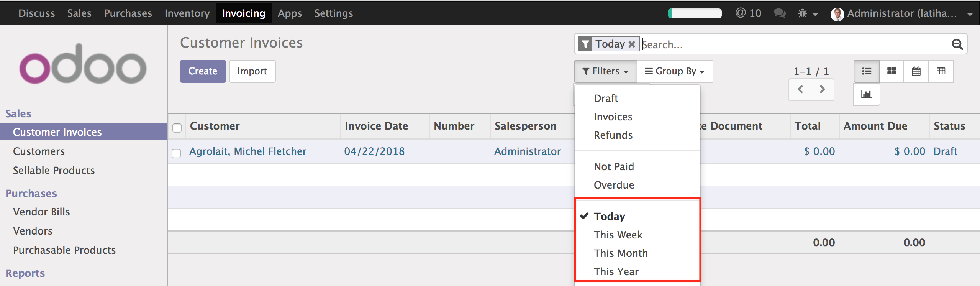Enable the This Week filter
Screen dimensions: 980x286
618,235
